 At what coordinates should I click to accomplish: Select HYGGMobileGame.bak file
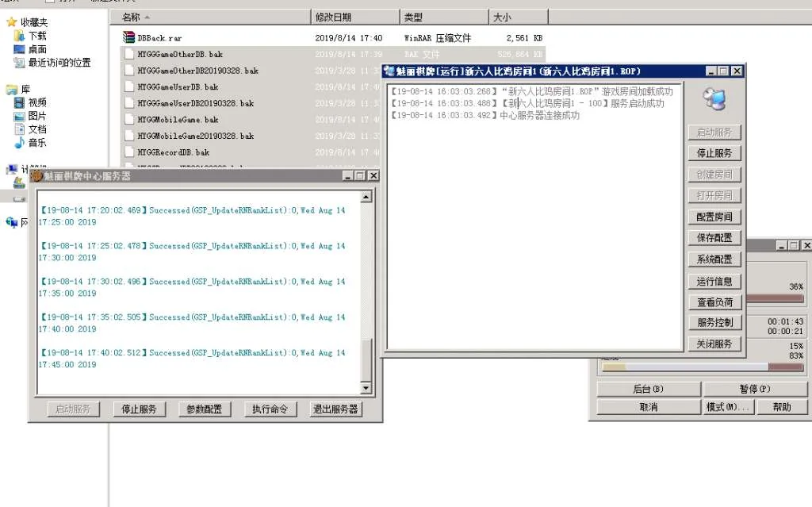click(178, 119)
